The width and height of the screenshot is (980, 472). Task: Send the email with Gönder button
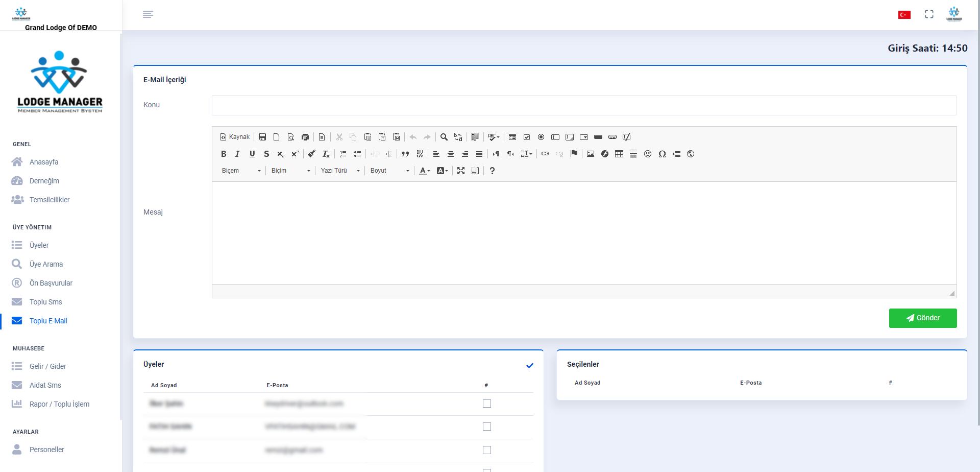923,318
